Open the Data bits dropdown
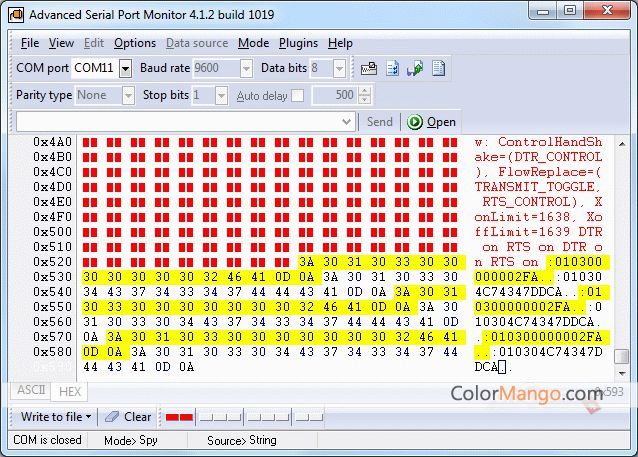 339,68
